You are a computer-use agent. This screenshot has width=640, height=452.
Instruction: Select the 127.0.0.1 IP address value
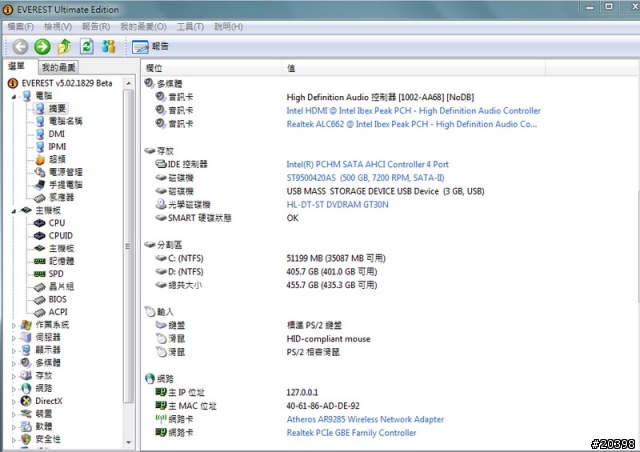click(x=302, y=392)
